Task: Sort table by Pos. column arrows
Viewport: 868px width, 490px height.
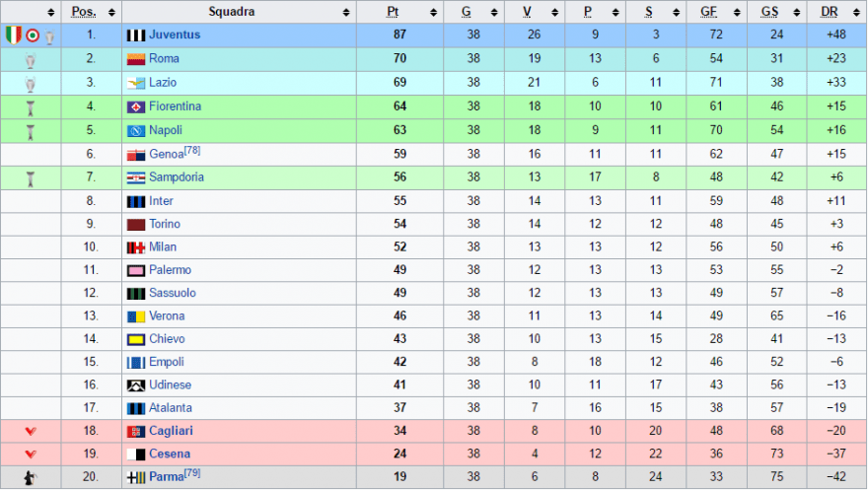Action: [111, 12]
